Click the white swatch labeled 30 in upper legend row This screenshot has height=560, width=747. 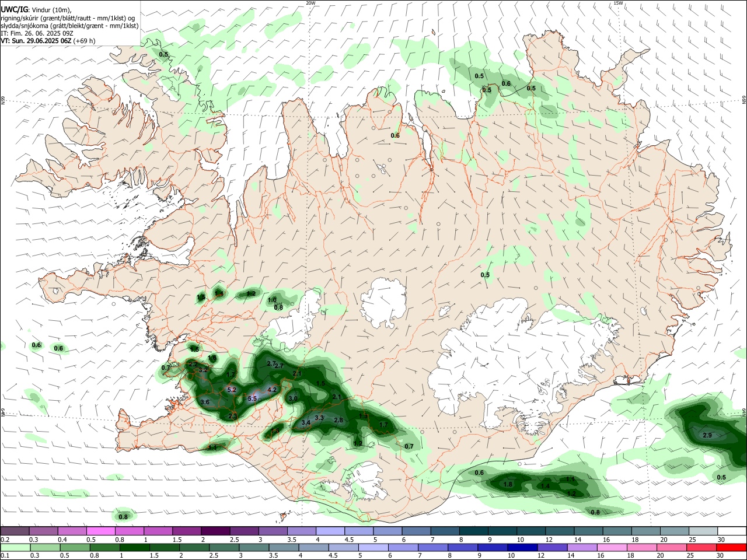tap(731, 531)
